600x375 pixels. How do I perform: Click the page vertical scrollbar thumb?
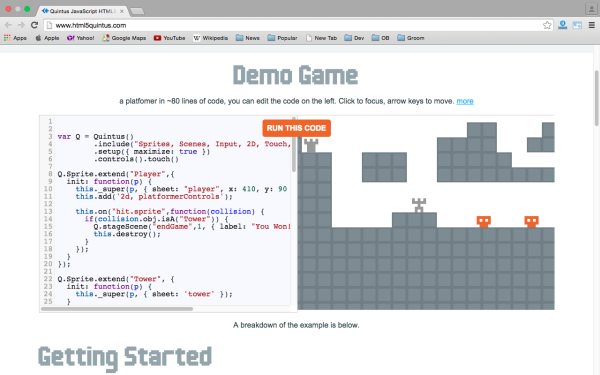tap(597, 98)
